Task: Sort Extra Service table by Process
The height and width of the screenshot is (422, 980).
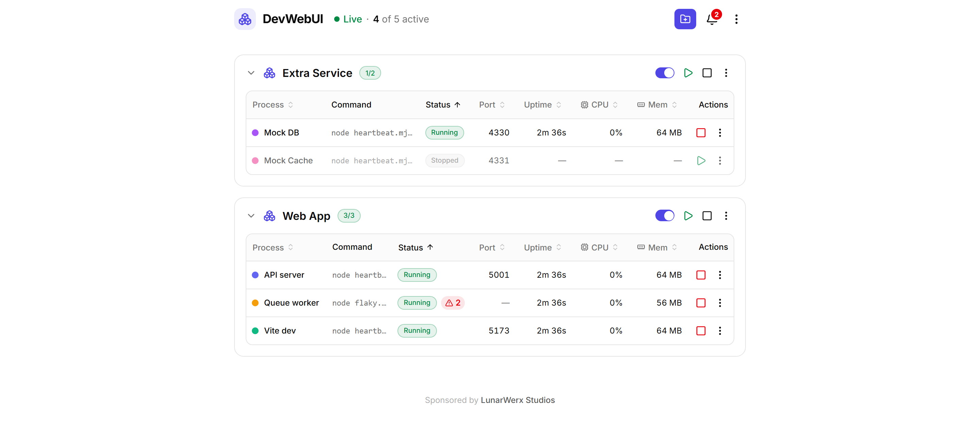Action: coord(273,104)
